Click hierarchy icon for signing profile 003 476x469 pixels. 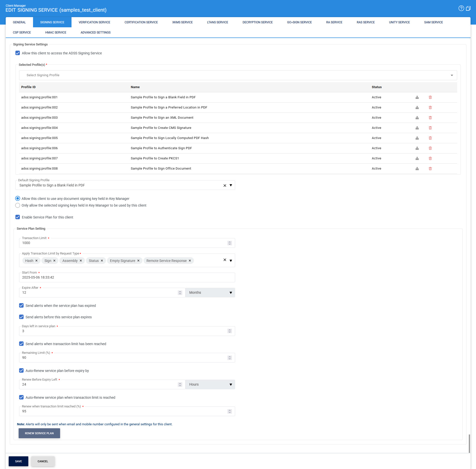(417, 118)
